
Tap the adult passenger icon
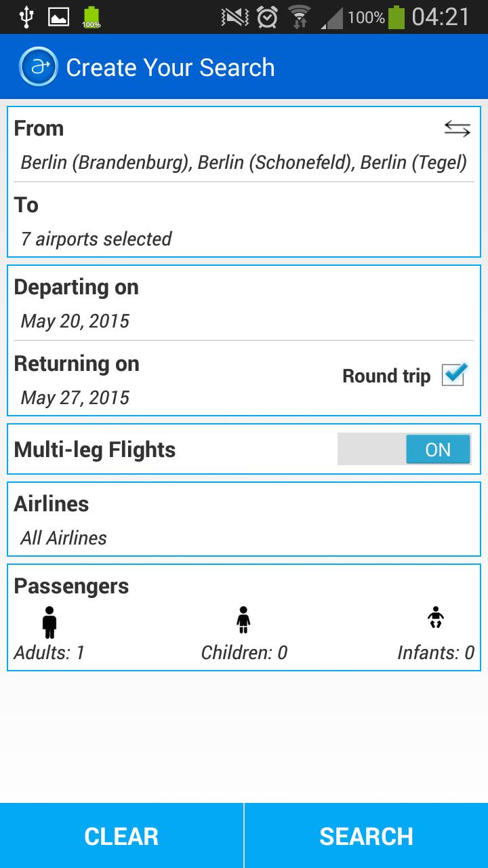(x=49, y=622)
